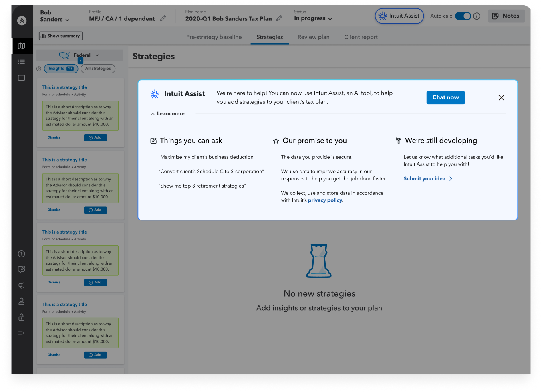The image size is (542, 392).
Task: Edit the profile using the pencil icon
Action: pyautogui.click(x=163, y=18)
